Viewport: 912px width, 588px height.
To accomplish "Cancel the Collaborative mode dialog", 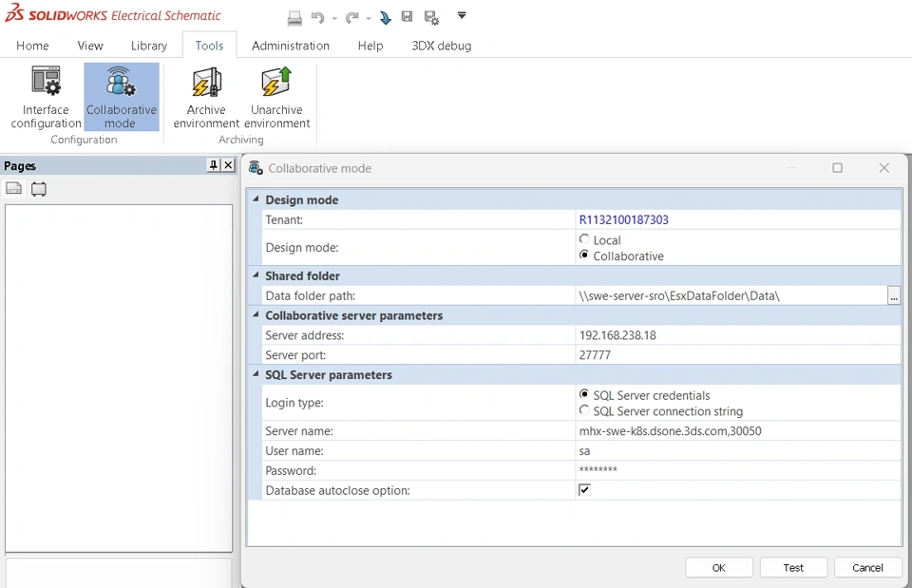I will coord(867,568).
